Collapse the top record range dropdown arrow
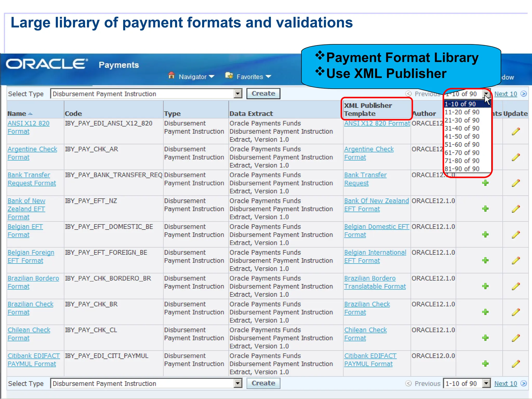Screen dimensions: 532x399 click(x=486, y=94)
